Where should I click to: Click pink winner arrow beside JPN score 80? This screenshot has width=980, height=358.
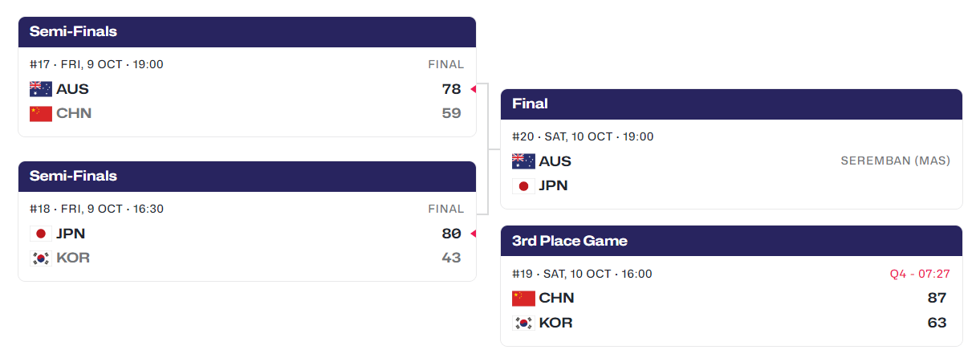[x=474, y=234]
